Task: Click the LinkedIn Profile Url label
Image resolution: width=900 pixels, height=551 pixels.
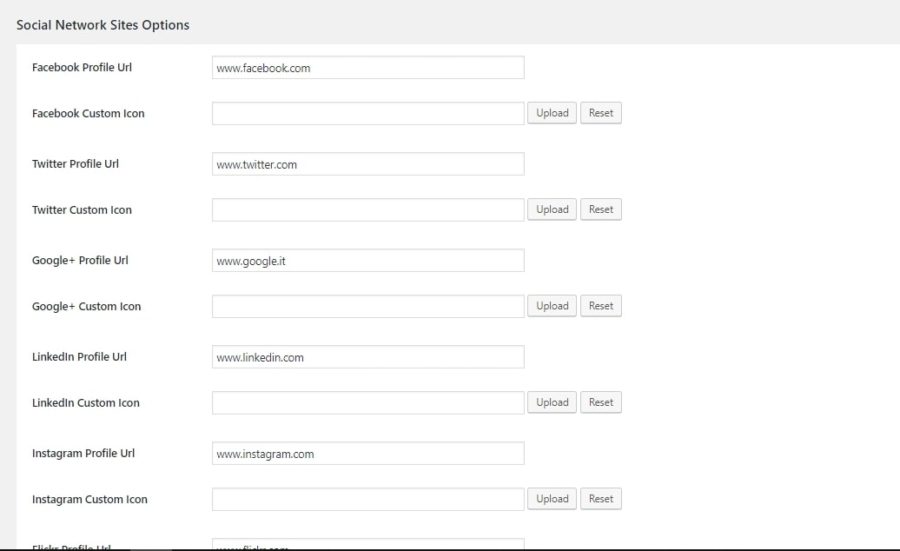Action: (x=79, y=356)
